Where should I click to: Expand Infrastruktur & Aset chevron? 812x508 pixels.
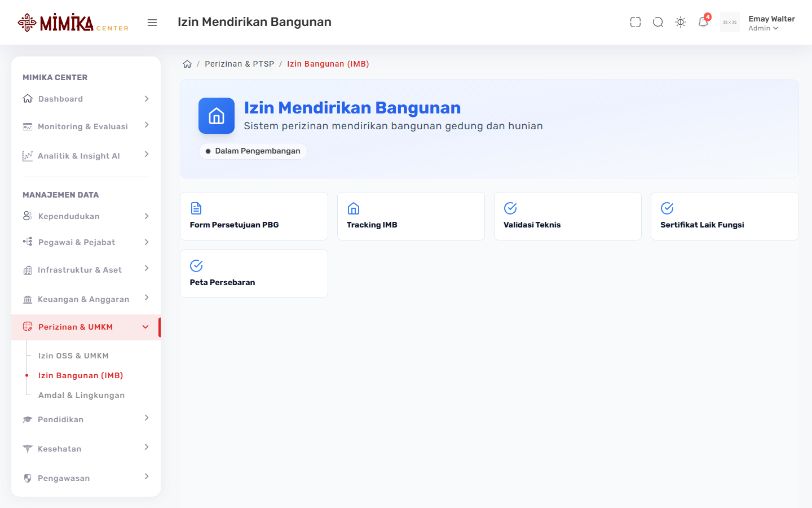tap(147, 268)
